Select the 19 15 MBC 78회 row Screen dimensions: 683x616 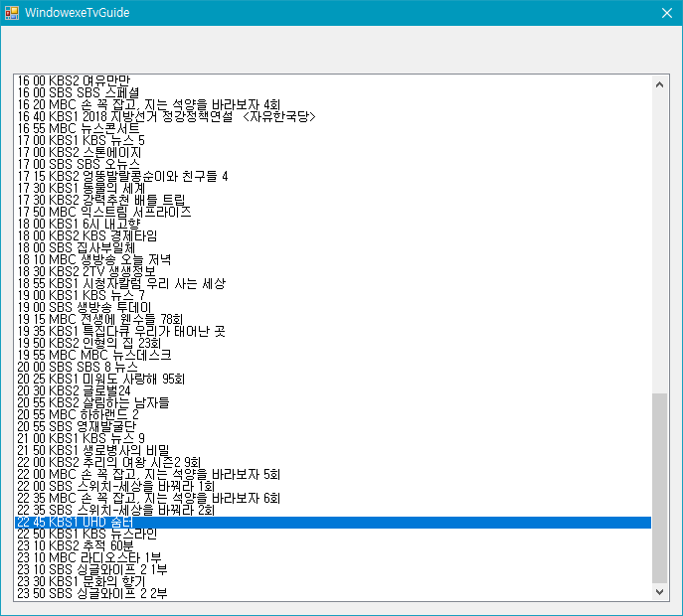pyautogui.click(x=333, y=320)
